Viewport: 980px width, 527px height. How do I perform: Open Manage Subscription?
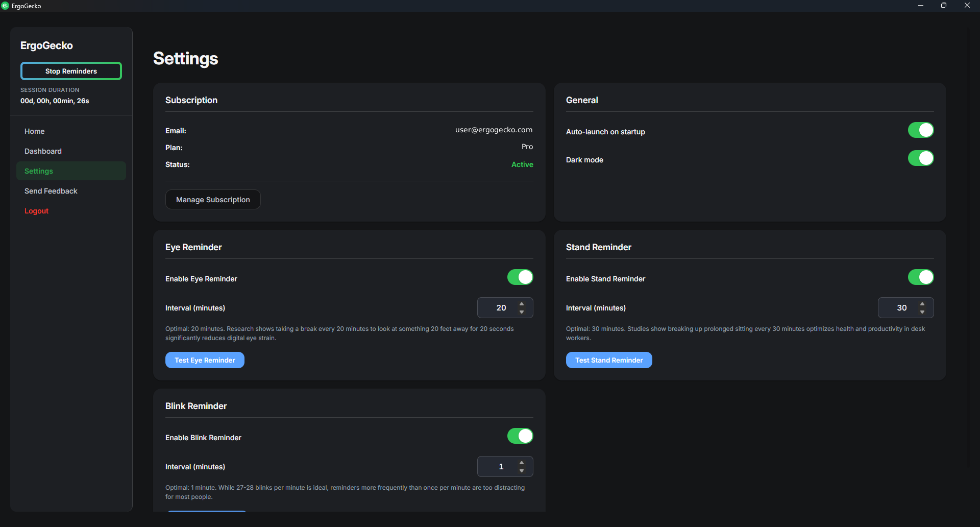coord(213,199)
